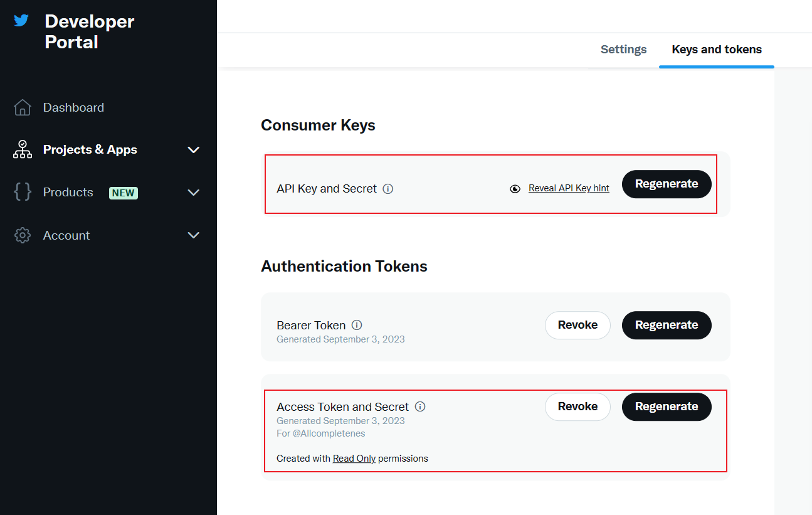The image size is (812, 515).
Task: Toggle the eye icon to reveal API key
Action: [515, 189]
